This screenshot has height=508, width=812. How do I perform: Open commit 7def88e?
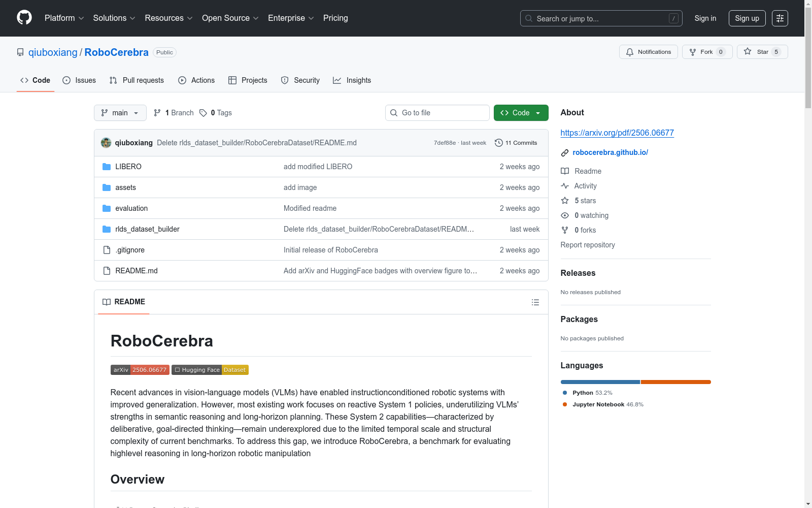coord(445,143)
